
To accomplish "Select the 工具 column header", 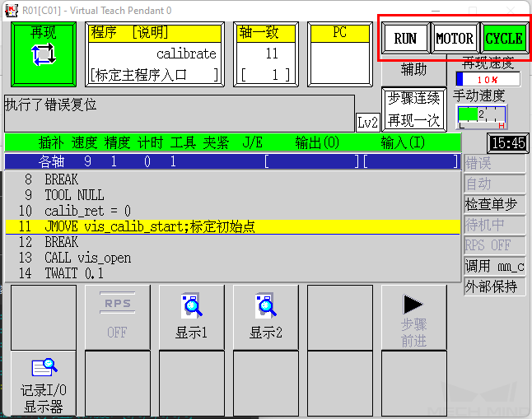I will [183, 142].
